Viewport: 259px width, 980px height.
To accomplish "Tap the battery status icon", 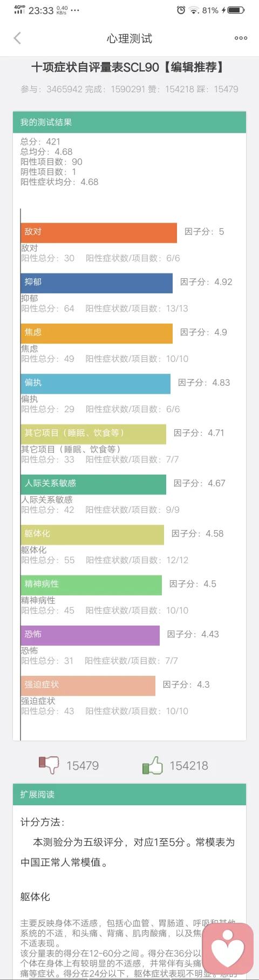I will (x=236, y=10).
